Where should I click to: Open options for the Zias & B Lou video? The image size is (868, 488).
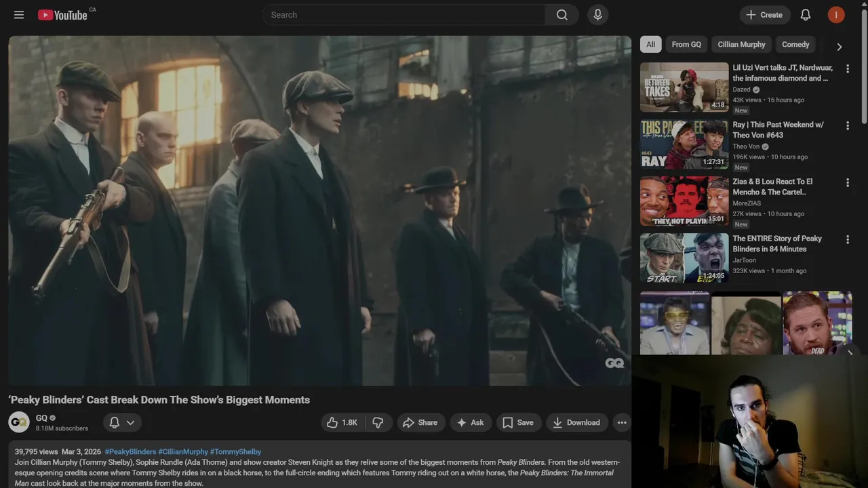[847, 182]
